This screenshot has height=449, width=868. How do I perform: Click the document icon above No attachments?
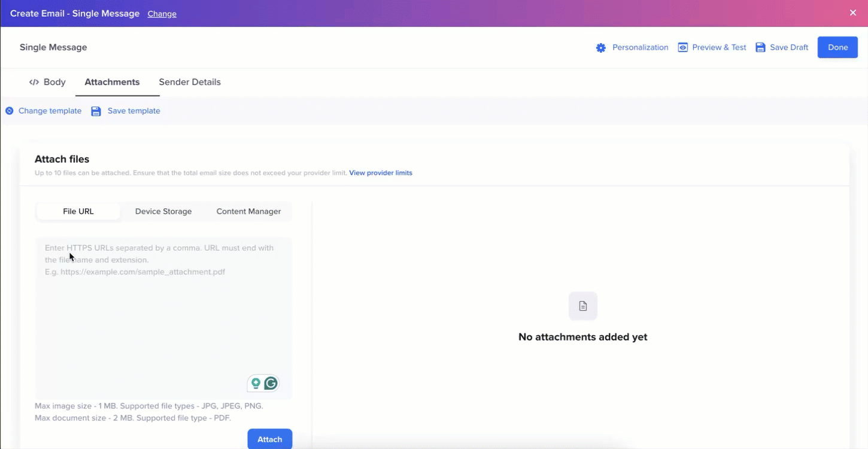(x=583, y=306)
